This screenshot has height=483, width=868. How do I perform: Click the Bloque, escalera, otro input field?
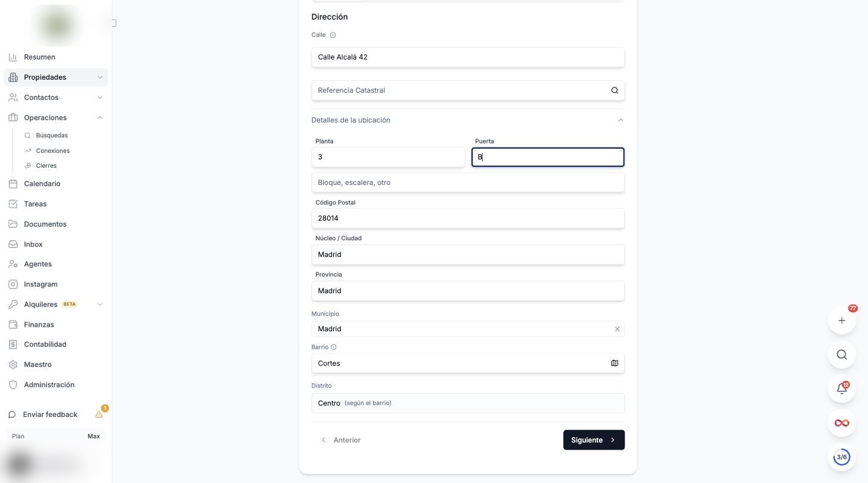click(x=468, y=183)
